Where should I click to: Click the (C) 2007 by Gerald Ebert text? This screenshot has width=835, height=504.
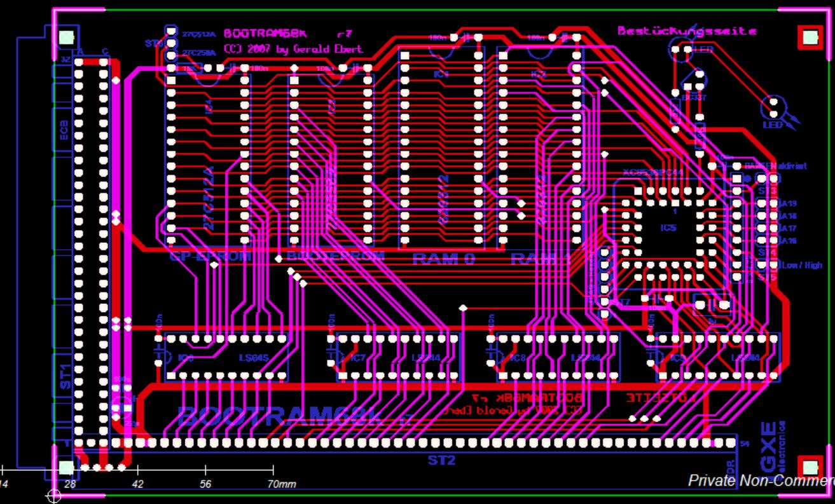[293, 49]
